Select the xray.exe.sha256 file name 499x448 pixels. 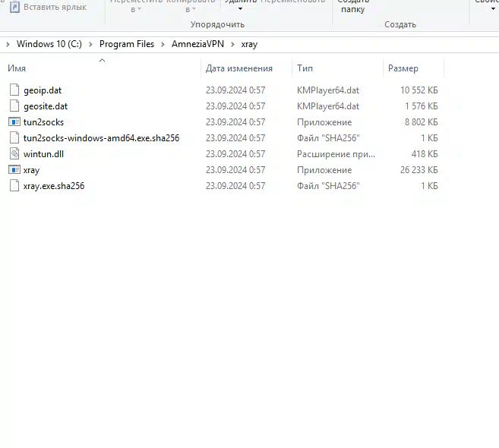pyautogui.click(x=54, y=186)
